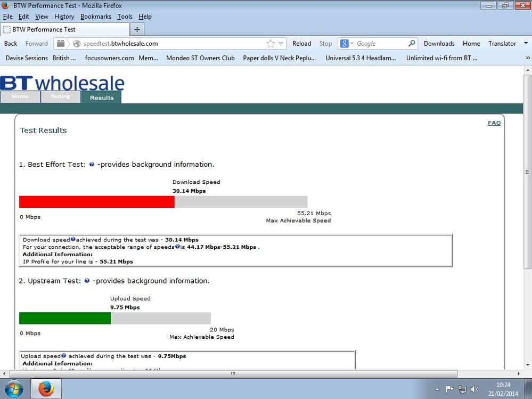The width and height of the screenshot is (532, 399).
Task: Open the address bar history dropdown arrow
Action: pos(281,44)
